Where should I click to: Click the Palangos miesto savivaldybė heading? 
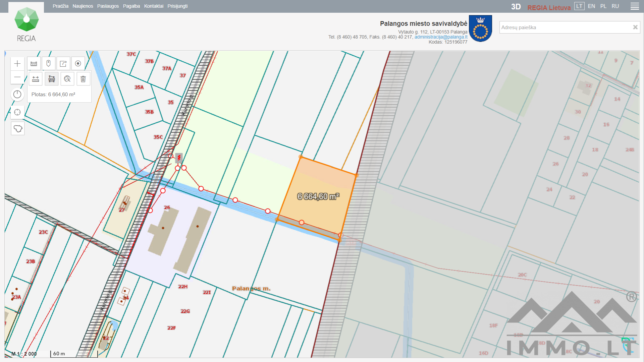pyautogui.click(x=423, y=23)
